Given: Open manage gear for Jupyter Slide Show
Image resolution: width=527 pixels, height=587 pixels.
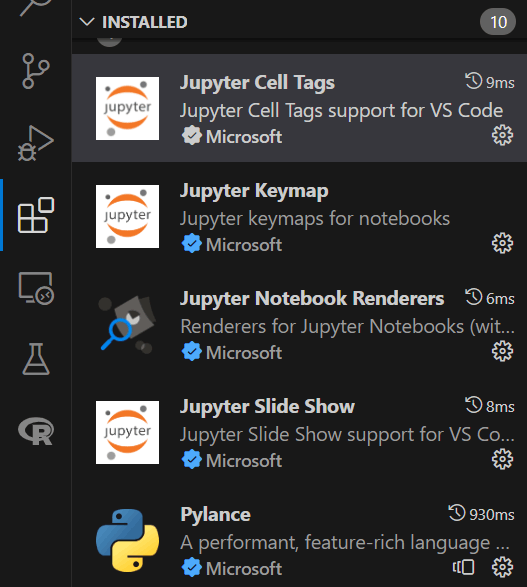Looking at the screenshot, I should 502,459.
